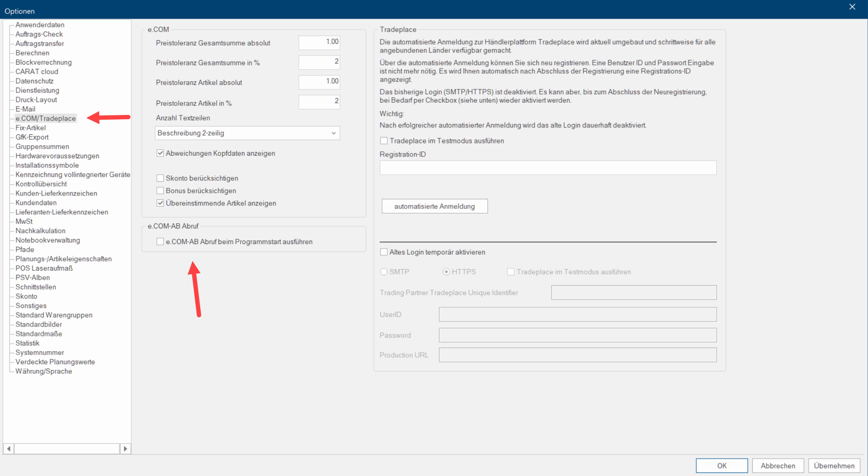This screenshot has height=476, width=868.
Task: Enable Bonus berücksichtigen checkbox
Action: click(x=160, y=191)
